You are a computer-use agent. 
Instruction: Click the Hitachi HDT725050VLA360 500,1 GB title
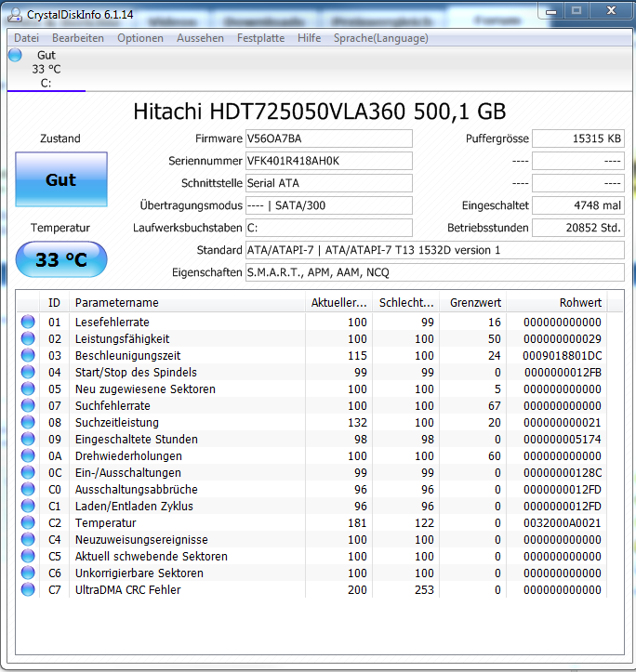pyautogui.click(x=320, y=112)
